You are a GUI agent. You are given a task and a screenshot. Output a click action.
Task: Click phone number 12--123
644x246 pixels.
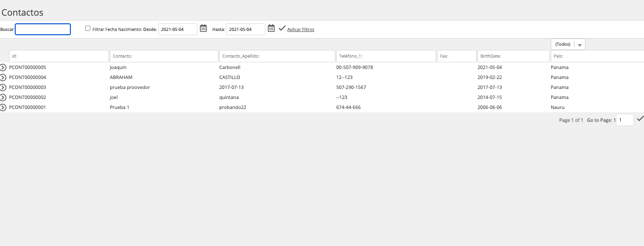coord(344,78)
